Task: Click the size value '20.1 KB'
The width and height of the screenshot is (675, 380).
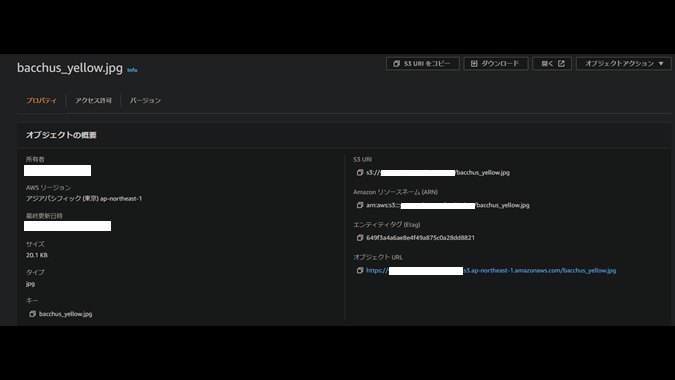Action: [37, 255]
